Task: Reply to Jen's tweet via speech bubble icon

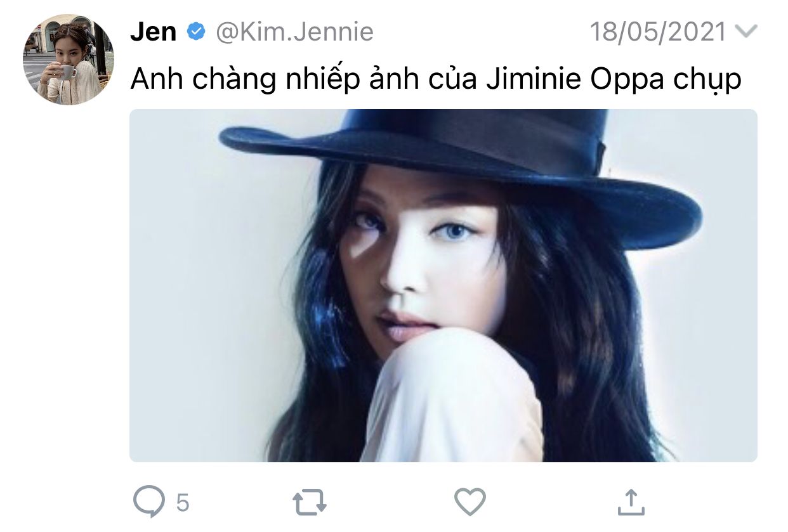Action: coord(150,502)
